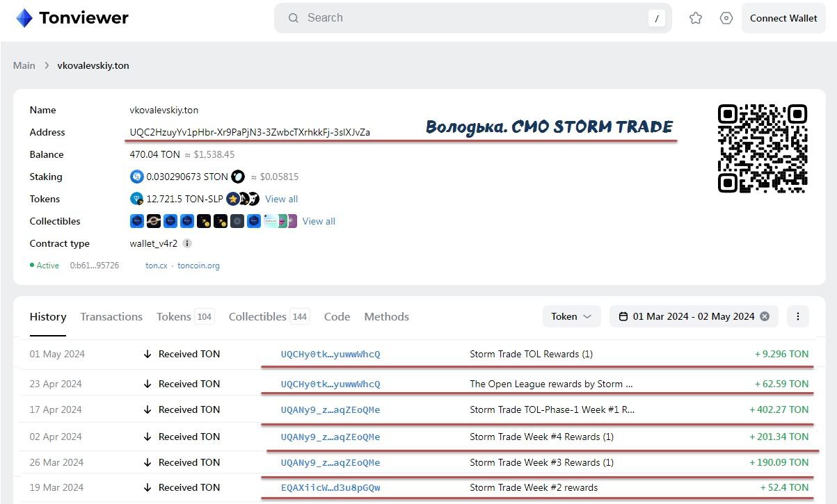Click the vkovalevskiy.ton breadcrumb

(x=93, y=65)
